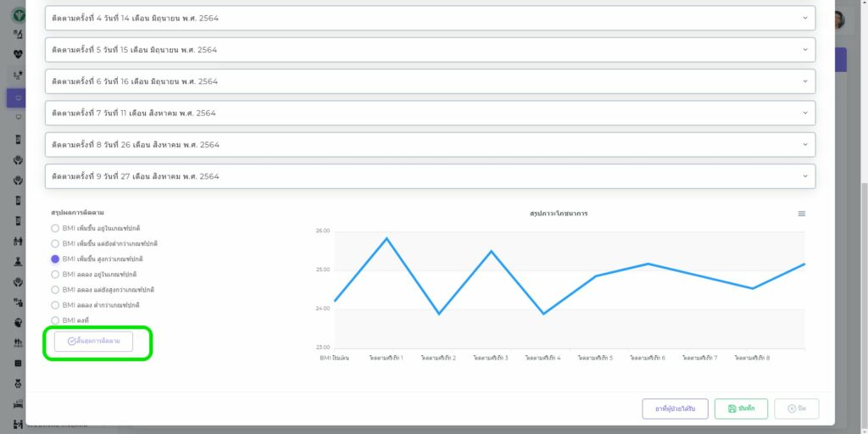Select BMI เพิ่มขึ้น อยู่ในเกณฑ์ปกติ radio option
868x434 pixels.
pyautogui.click(x=55, y=229)
